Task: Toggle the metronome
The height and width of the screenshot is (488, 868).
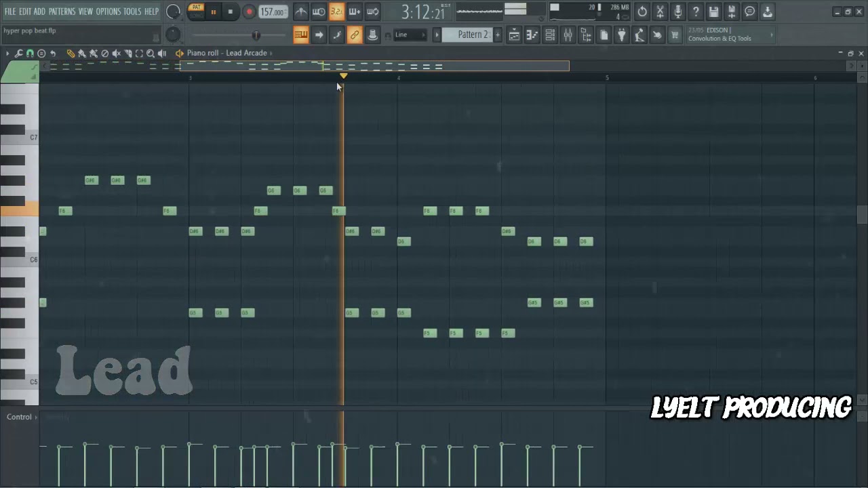Action: tap(300, 12)
